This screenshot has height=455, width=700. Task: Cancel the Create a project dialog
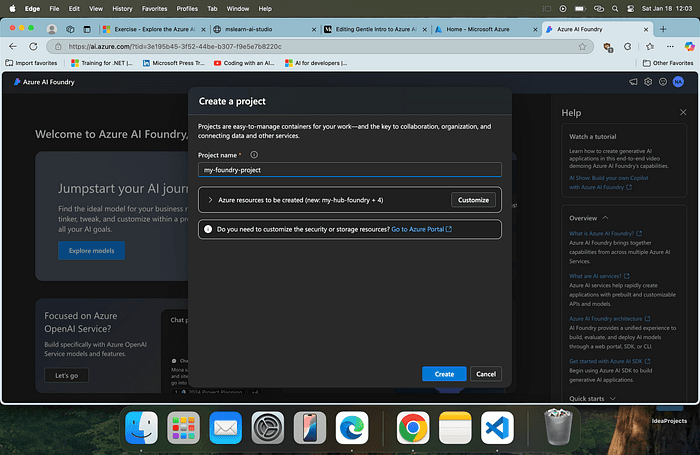point(486,374)
